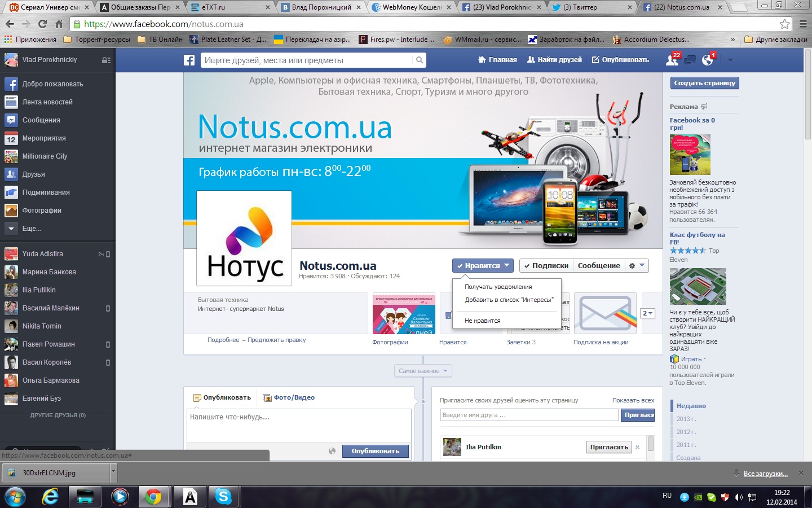
Task: Expand Еще... in the left sidebar
Action: 32,229
